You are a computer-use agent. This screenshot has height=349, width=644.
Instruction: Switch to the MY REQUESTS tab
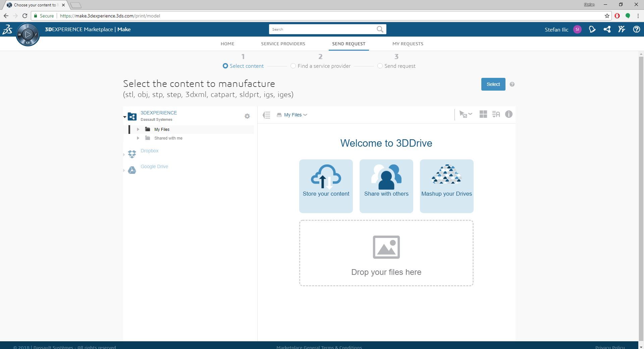(408, 44)
